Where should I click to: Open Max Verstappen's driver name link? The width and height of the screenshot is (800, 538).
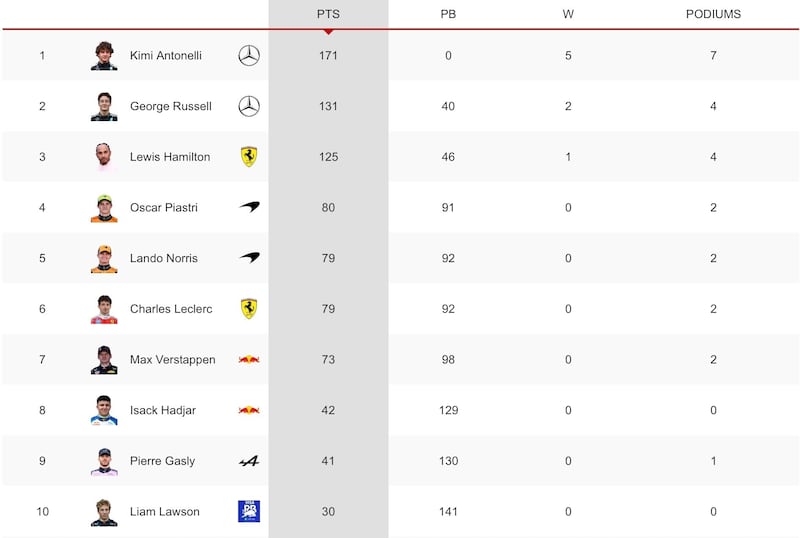(172, 359)
